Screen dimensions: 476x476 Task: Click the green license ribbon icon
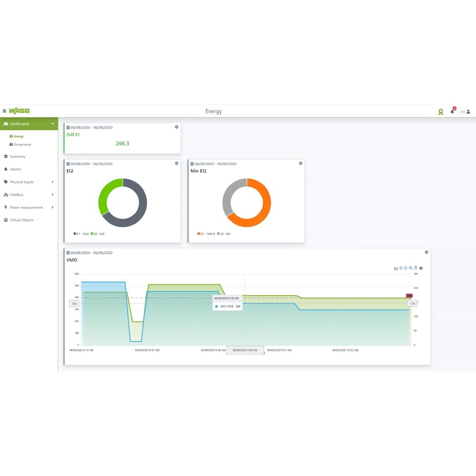click(x=440, y=111)
